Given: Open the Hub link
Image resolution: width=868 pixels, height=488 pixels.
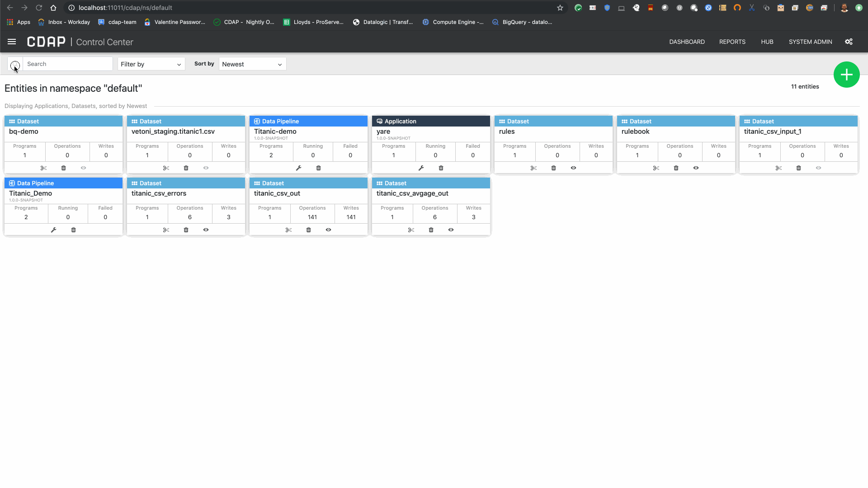Looking at the screenshot, I should [x=767, y=42].
